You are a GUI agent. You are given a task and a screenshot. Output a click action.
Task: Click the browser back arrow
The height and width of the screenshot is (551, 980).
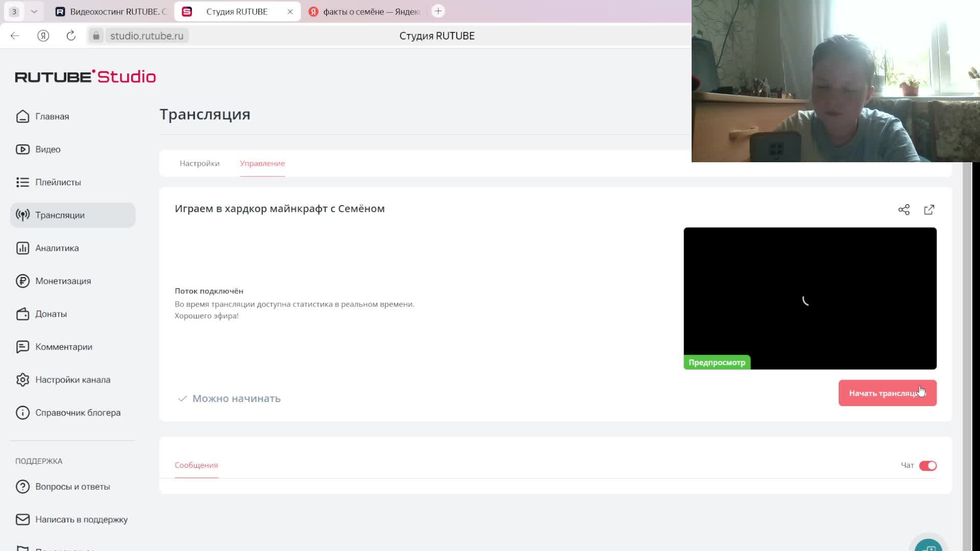click(x=15, y=36)
